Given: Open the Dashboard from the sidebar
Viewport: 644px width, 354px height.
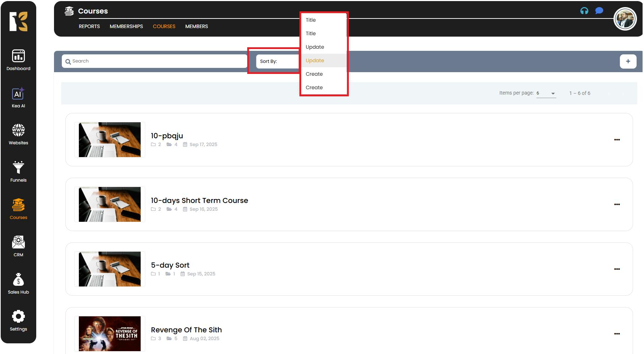Looking at the screenshot, I should [18, 60].
